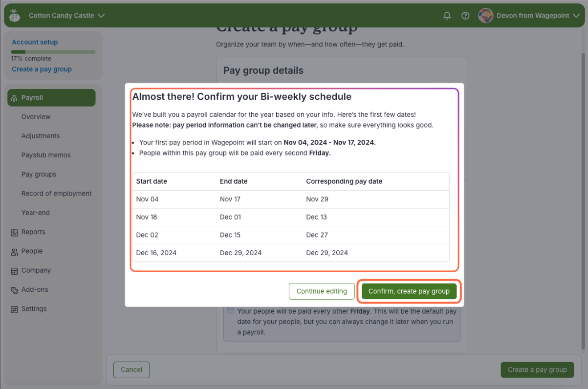Click the Add-ons sidebar icon

pos(14,290)
